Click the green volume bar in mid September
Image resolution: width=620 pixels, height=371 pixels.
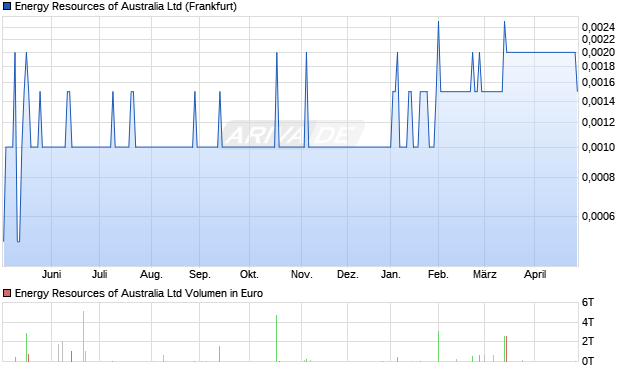(x=219, y=354)
